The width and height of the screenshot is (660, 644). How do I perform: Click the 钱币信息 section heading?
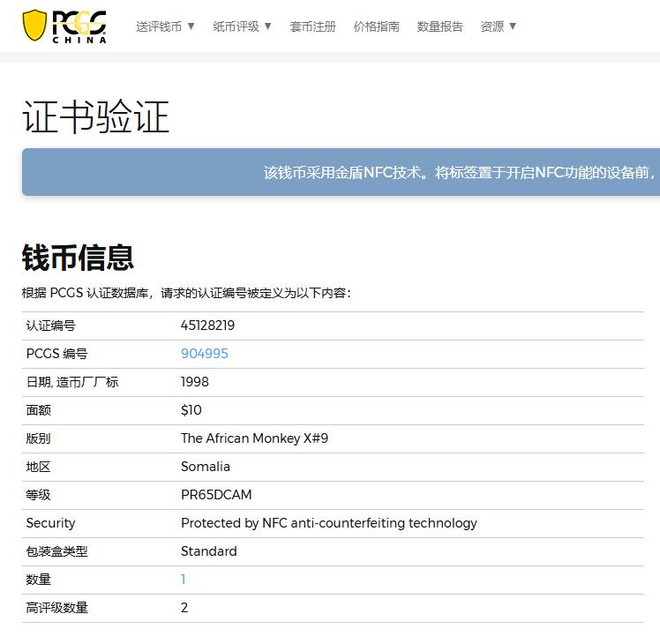point(78,258)
